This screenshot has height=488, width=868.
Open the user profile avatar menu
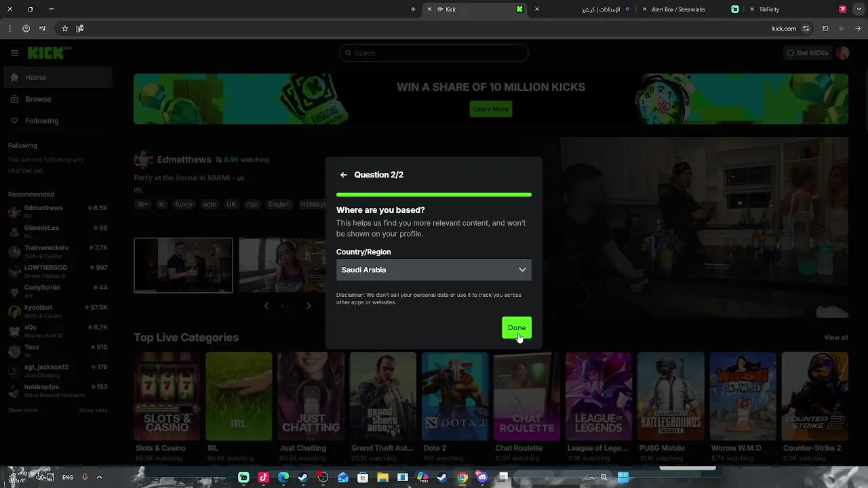click(842, 53)
